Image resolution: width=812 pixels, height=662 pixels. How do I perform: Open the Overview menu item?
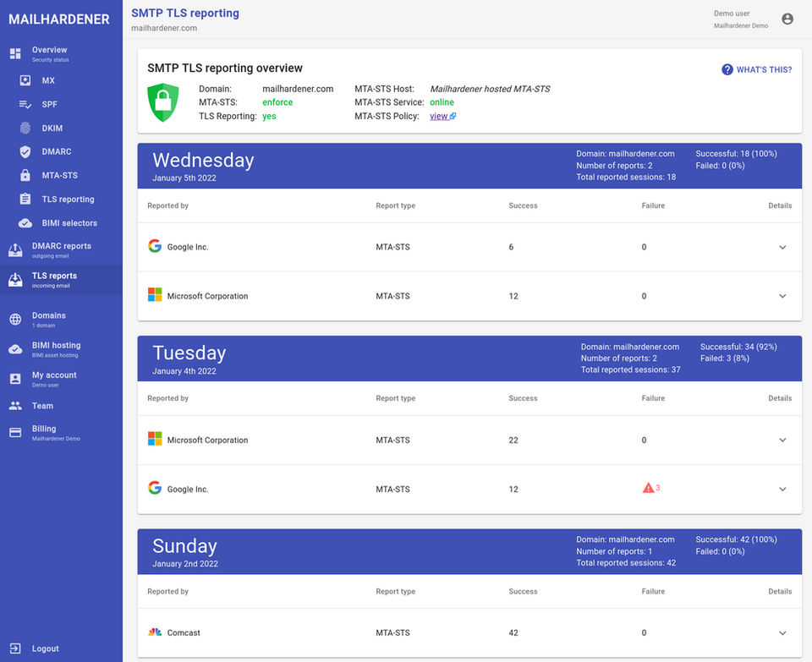pyautogui.click(x=61, y=53)
